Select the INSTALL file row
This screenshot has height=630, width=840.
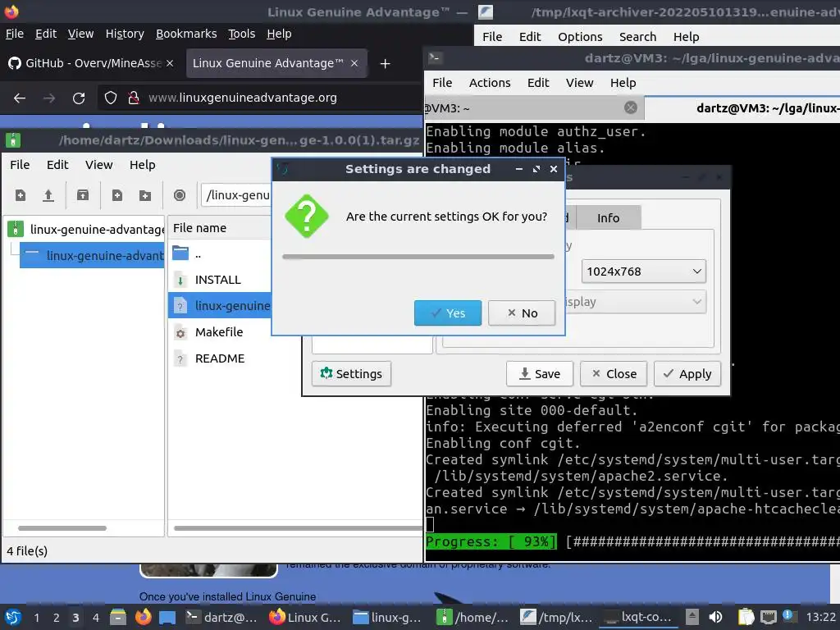pos(220,280)
